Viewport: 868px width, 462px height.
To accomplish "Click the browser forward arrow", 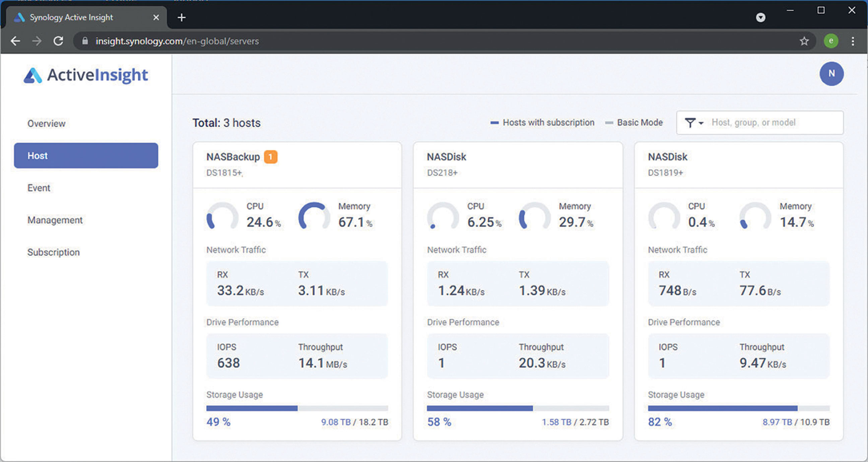I will point(37,41).
